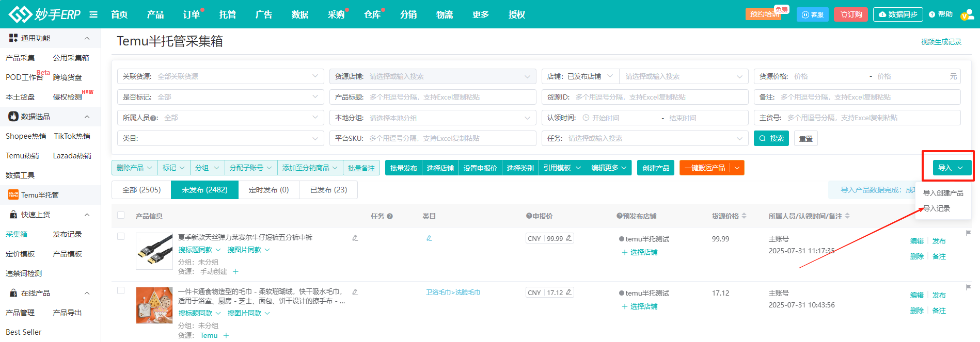
Task: Click the 订购 button in header
Action: [851, 14]
